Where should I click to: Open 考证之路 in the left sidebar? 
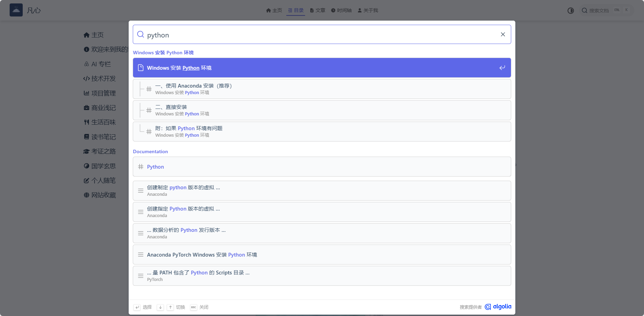pyautogui.click(x=99, y=151)
